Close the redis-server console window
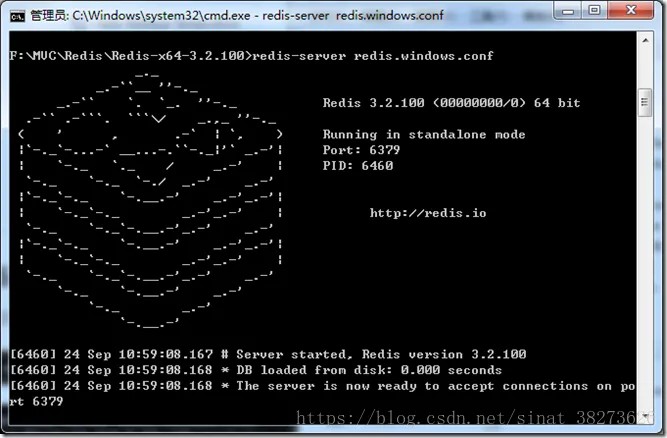The height and width of the screenshot is (438, 667). click(631, 10)
